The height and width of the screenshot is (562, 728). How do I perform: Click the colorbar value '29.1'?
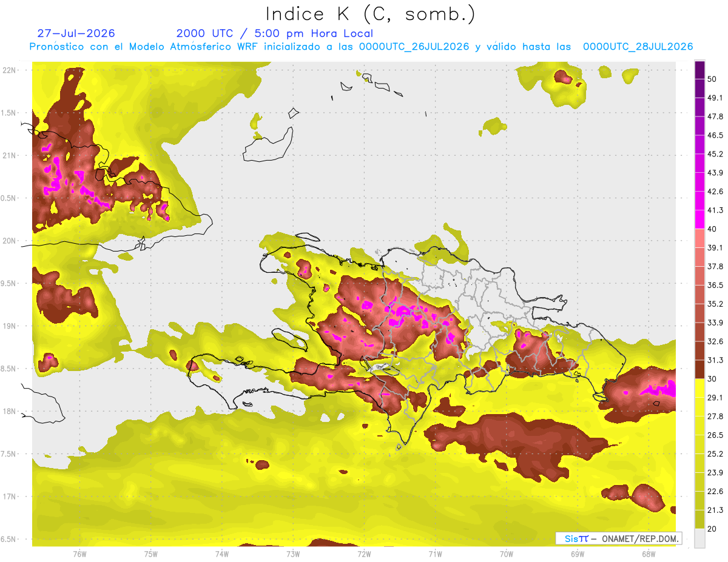pos(715,397)
